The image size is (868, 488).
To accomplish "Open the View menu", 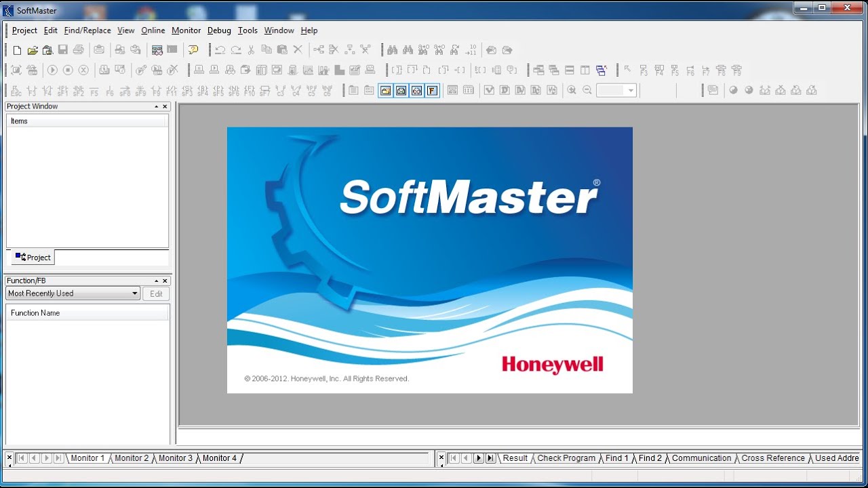I will click(126, 30).
